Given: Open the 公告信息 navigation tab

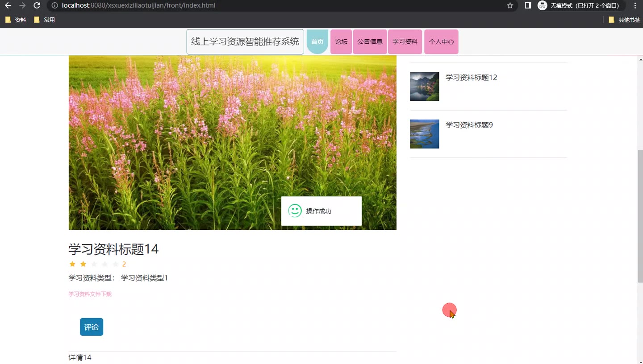Looking at the screenshot, I should tap(370, 41).
